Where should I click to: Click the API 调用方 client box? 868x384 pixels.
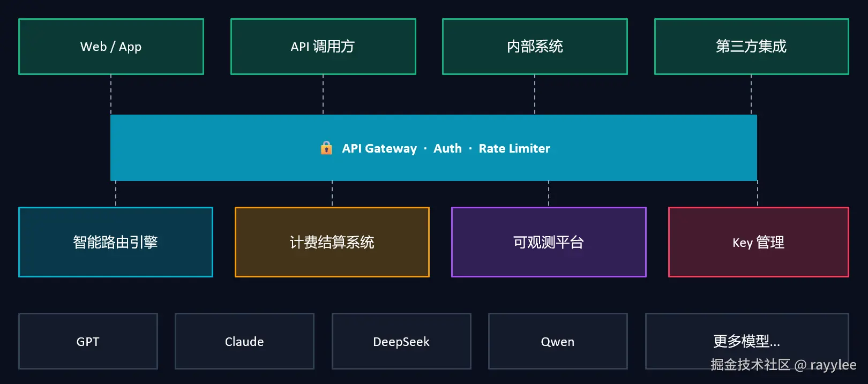(x=323, y=47)
